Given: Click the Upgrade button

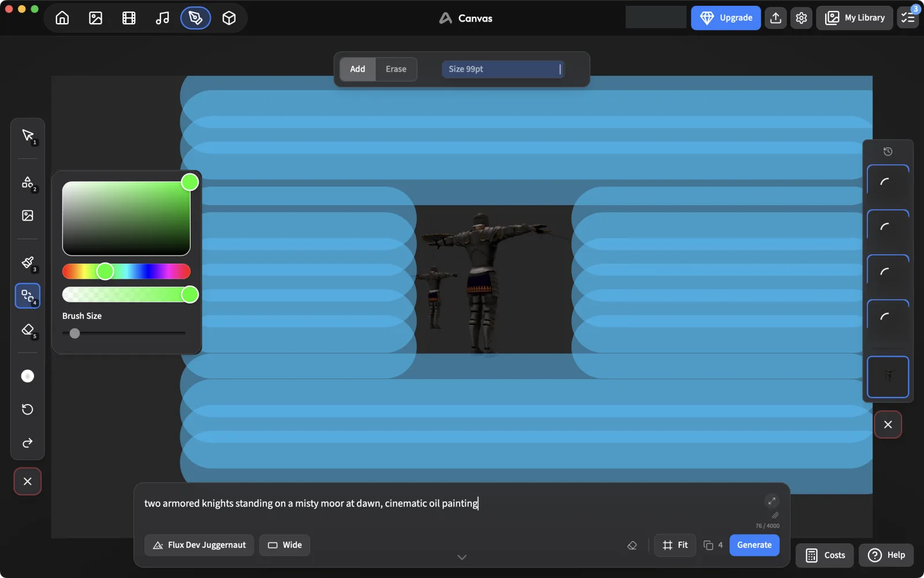Looking at the screenshot, I should [726, 18].
